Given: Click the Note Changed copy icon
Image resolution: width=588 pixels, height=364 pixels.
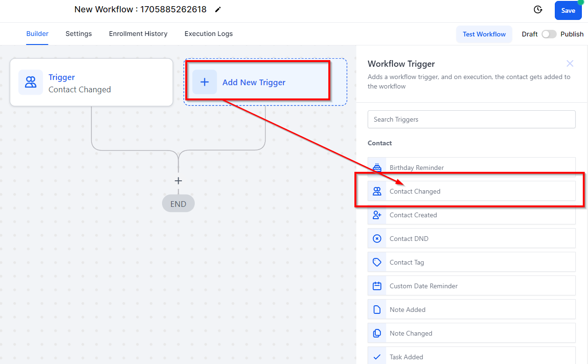Looking at the screenshot, I should coord(377,333).
